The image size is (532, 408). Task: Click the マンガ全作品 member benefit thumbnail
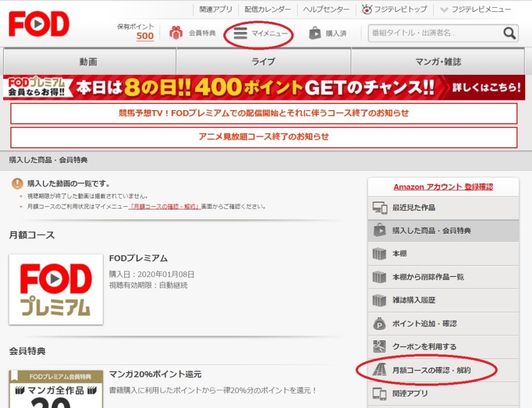pos(56,389)
